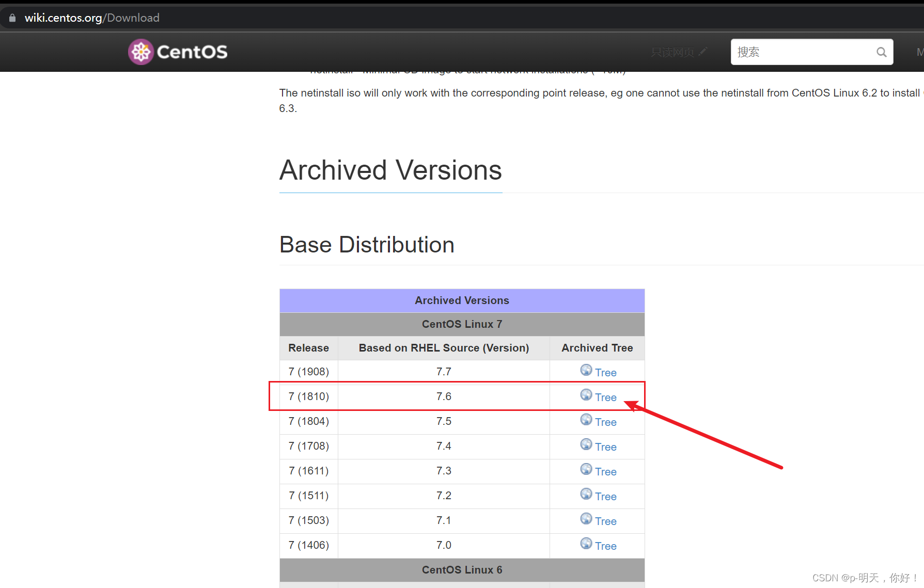924x588 pixels.
Task: Click the CentOS Linux 6 section row
Action: [x=462, y=570]
